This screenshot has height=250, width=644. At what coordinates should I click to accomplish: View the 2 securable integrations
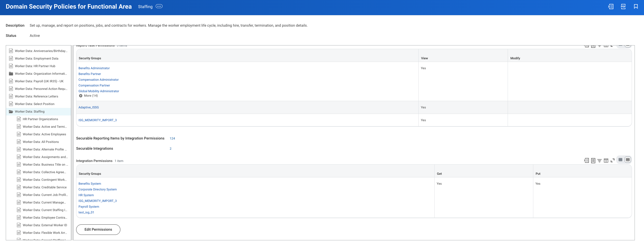pos(171,149)
